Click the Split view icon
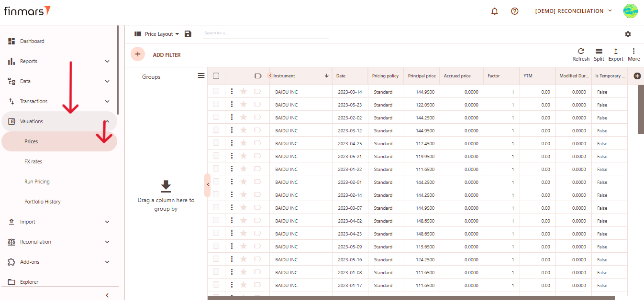 tap(599, 54)
